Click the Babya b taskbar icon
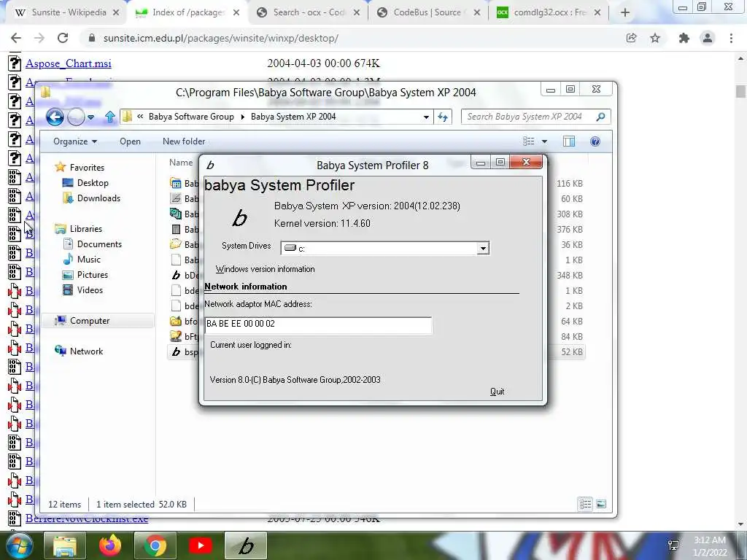This screenshot has width=747, height=560. pyautogui.click(x=246, y=545)
